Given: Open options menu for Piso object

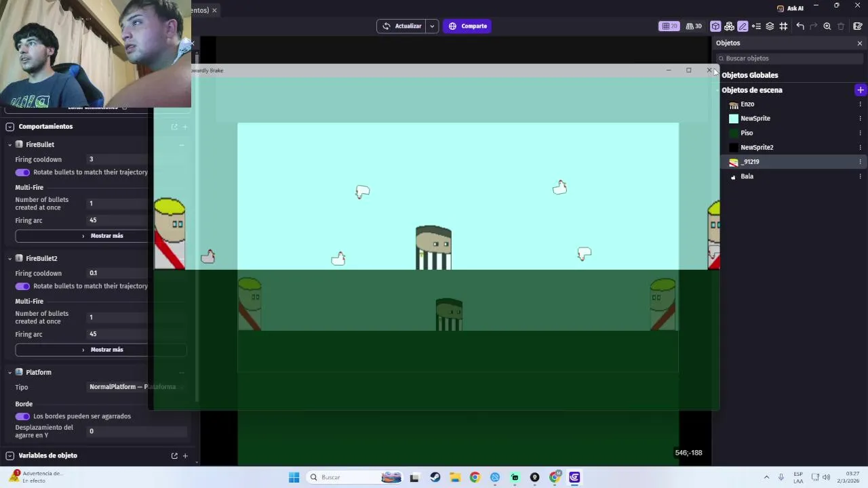Looking at the screenshot, I should click(860, 133).
